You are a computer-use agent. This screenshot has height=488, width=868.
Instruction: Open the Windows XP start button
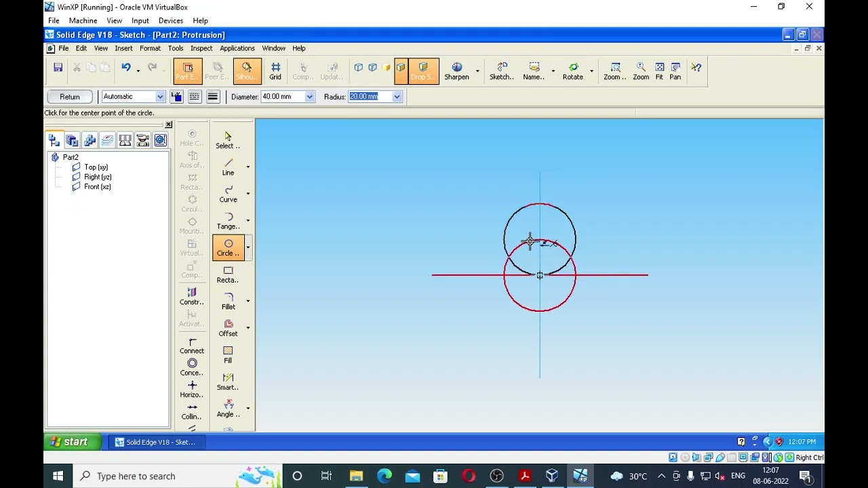[73, 442]
